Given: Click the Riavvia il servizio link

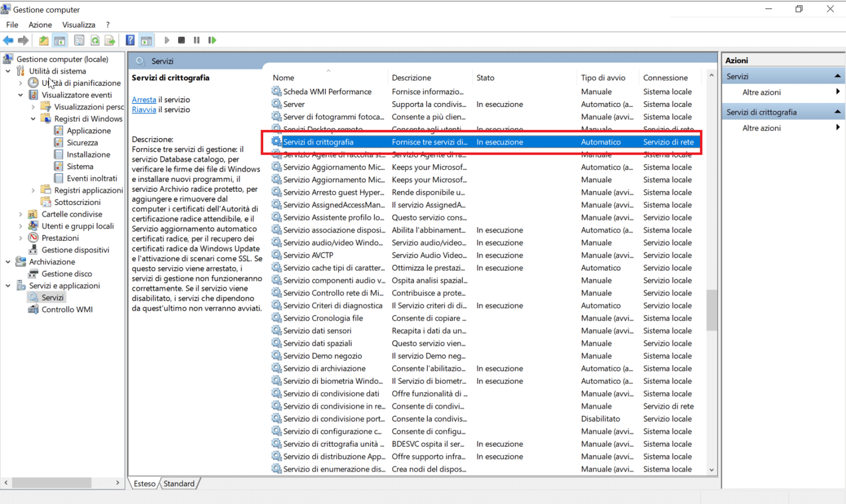Looking at the screenshot, I should click(144, 110).
